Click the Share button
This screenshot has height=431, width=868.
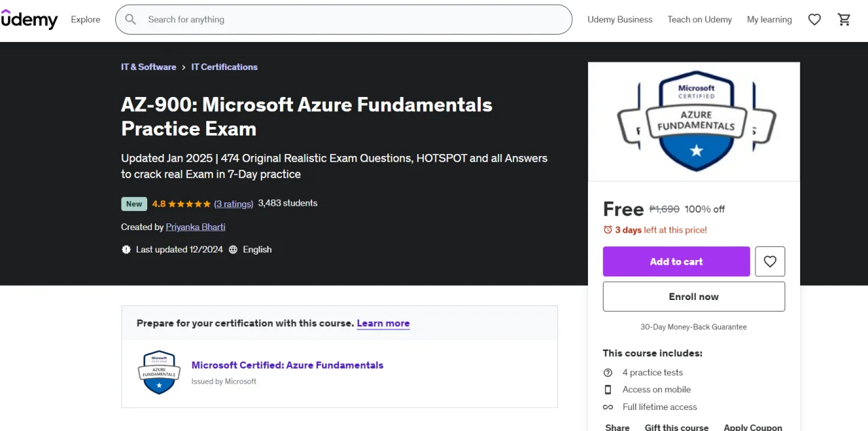[618, 428]
